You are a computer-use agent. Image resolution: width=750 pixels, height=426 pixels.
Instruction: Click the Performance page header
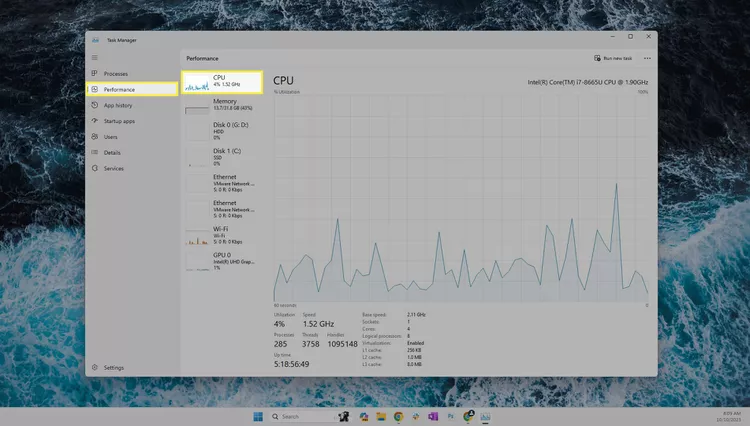pos(202,58)
